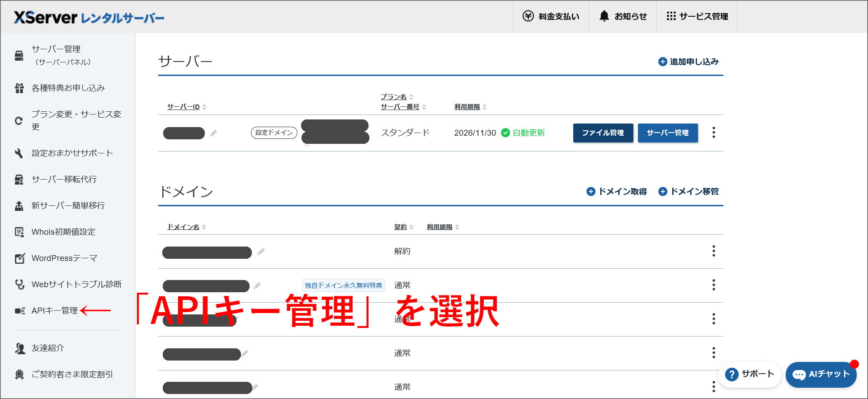Image resolution: width=868 pixels, height=399 pixels.
Task: Open three-dot menu for 解約 domain
Action: pos(714,251)
